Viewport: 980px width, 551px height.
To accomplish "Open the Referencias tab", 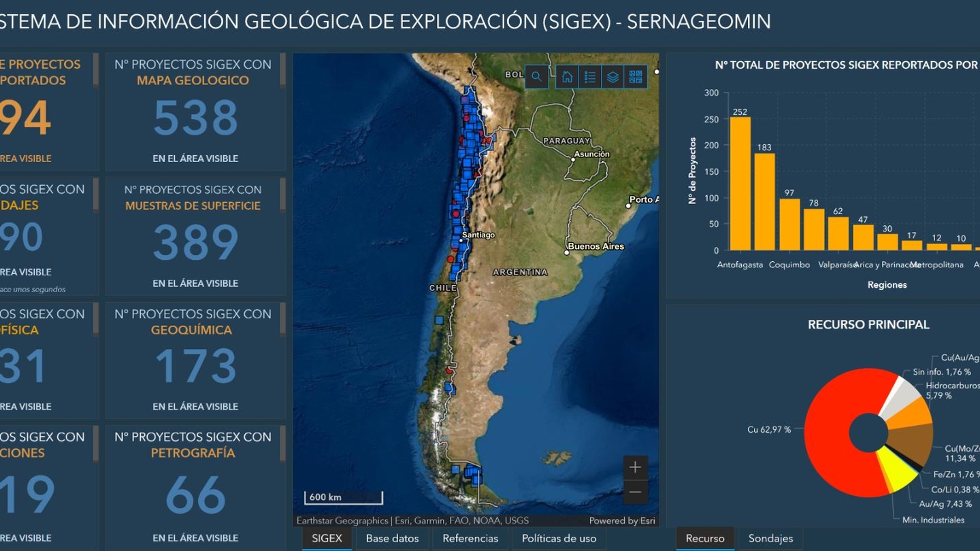I will tap(470, 538).
